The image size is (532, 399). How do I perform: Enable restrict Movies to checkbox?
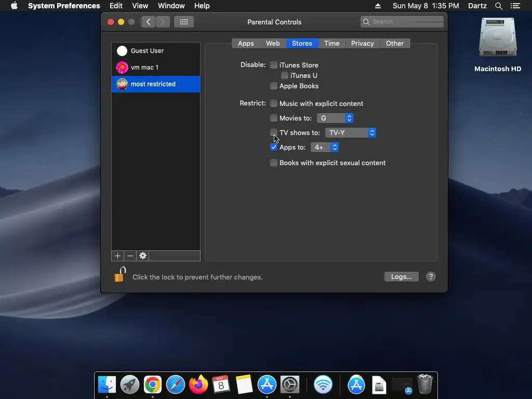[x=274, y=118]
